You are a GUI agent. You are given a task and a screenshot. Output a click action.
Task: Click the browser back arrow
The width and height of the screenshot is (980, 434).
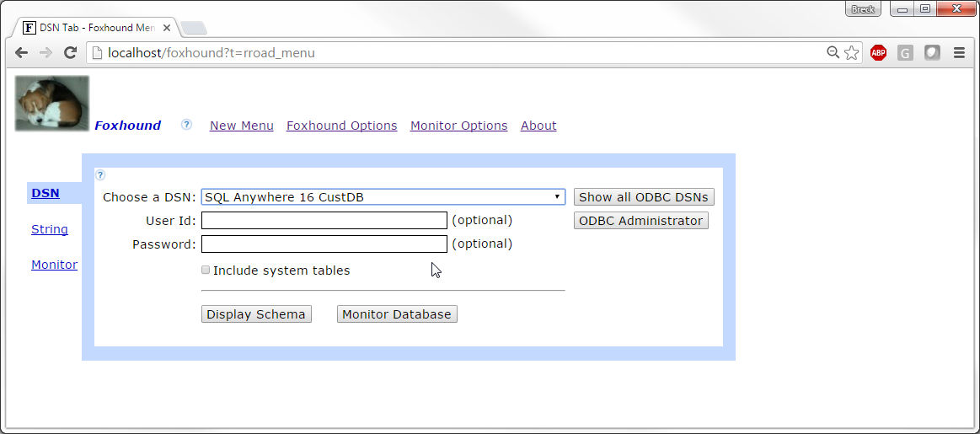[x=21, y=53]
